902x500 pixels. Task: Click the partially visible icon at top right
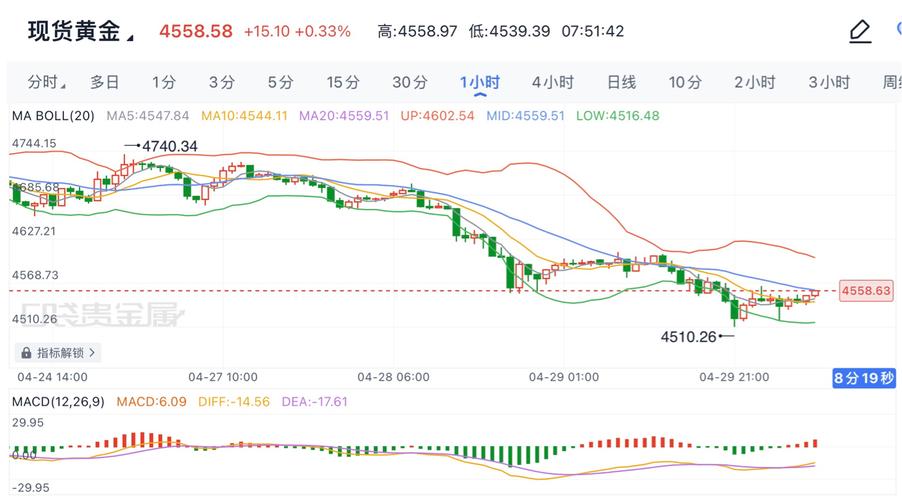pos(895,32)
